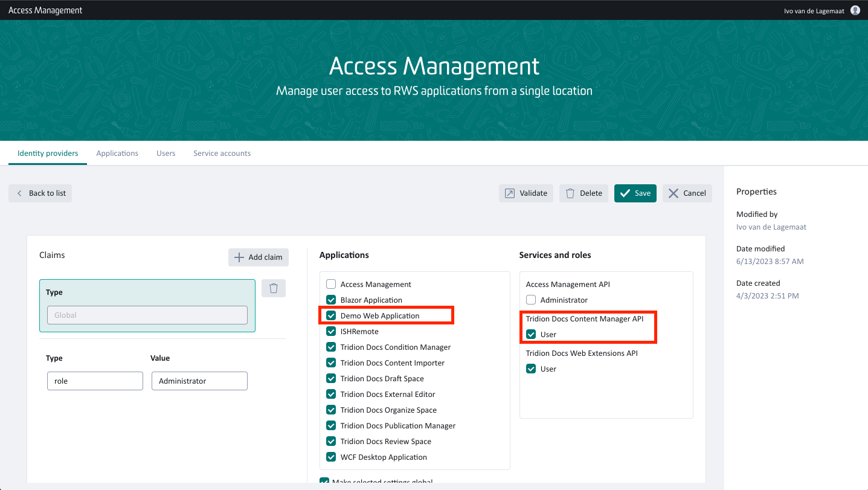Open the user avatar icon in header
The height and width of the screenshot is (490, 868).
(x=855, y=10)
